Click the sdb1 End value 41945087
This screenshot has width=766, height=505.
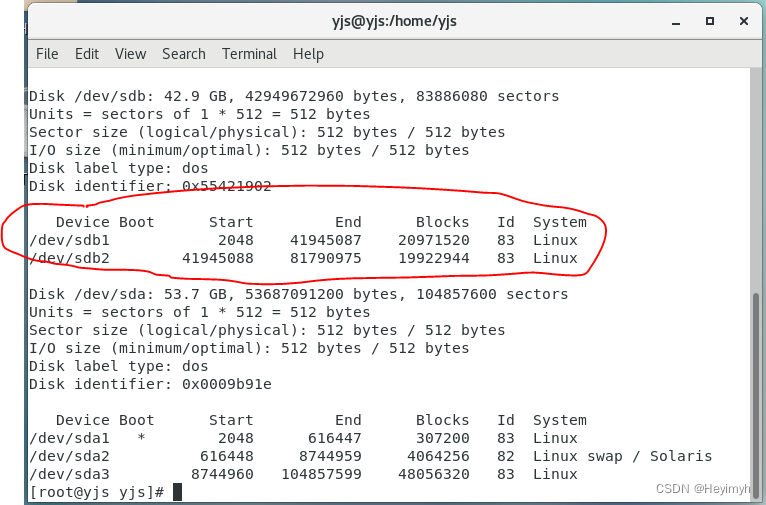pyautogui.click(x=326, y=240)
